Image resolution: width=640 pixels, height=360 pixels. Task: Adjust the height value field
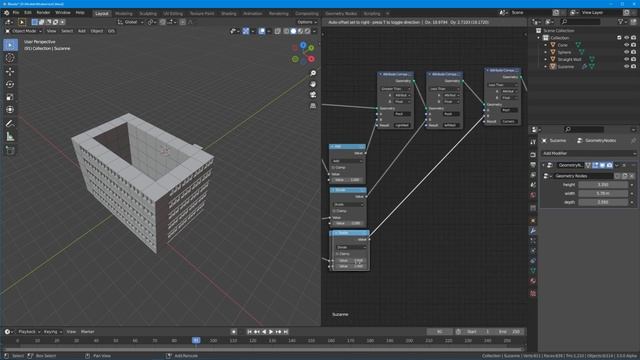(603, 184)
